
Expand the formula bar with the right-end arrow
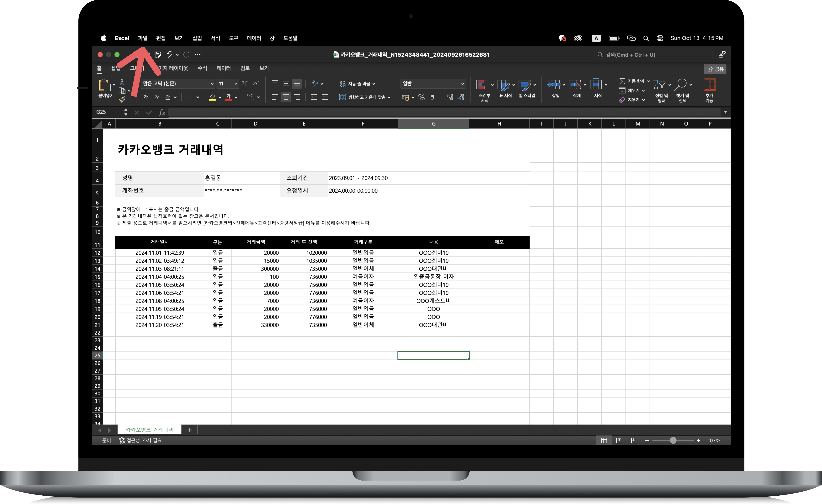point(726,112)
